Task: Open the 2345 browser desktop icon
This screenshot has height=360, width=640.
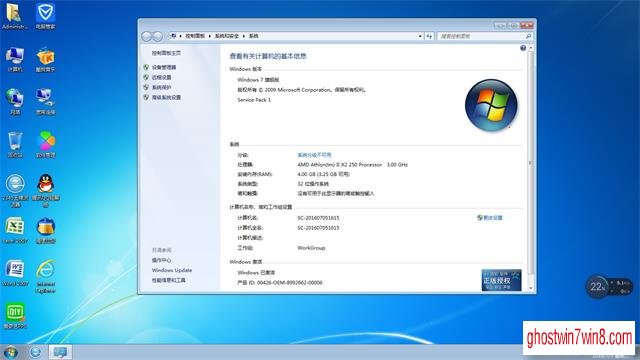Action: pos(15,191)
